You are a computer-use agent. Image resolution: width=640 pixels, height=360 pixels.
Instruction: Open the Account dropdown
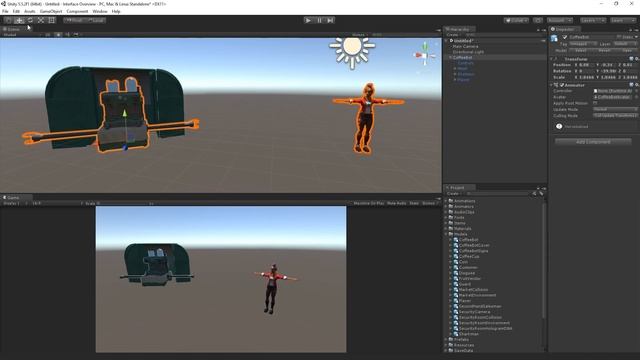(x=560, y=20)
